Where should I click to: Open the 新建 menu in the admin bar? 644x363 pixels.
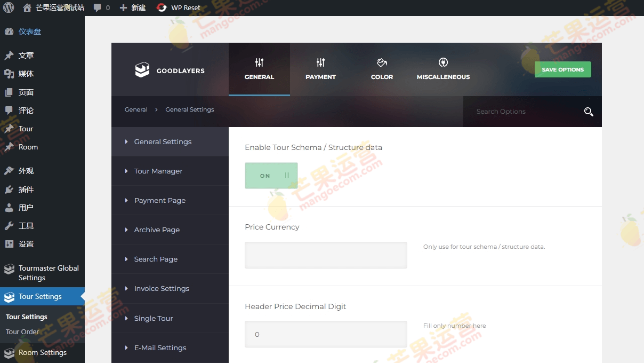pyautogui.click(x=132, y=7)
